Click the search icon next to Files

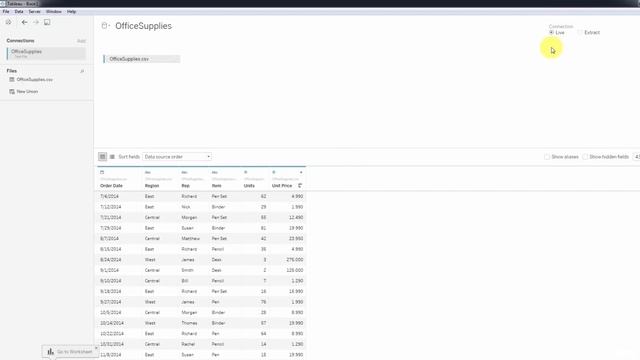(82, 71)
